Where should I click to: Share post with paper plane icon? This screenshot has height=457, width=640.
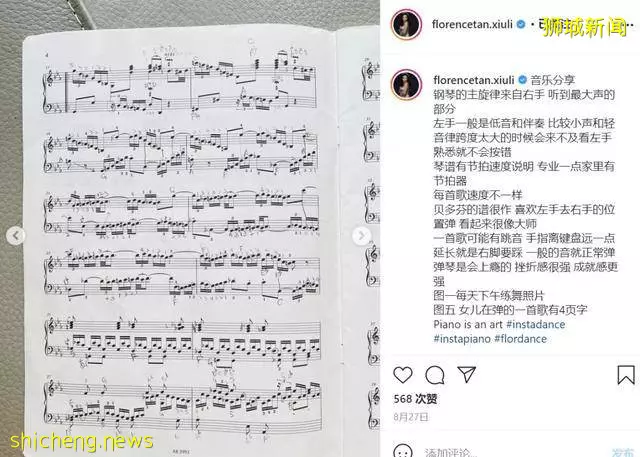[x=467, y=374]
